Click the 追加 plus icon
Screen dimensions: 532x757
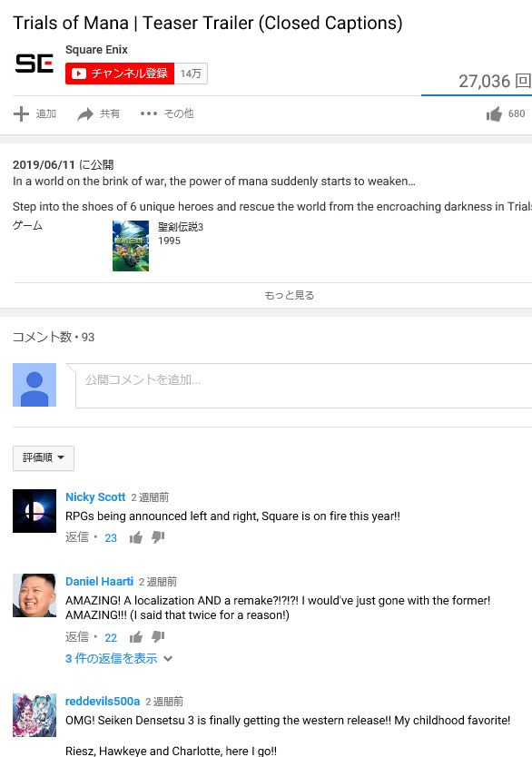pos(21,114)
